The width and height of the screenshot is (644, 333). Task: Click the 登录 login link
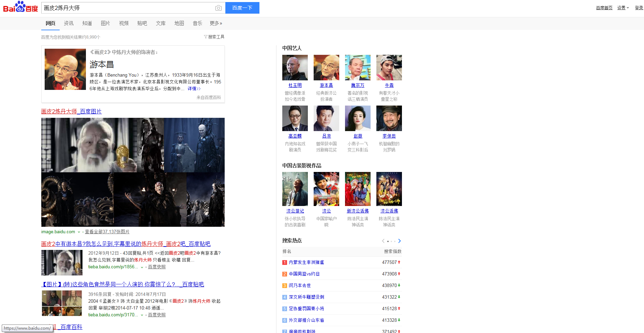(639, 8)
